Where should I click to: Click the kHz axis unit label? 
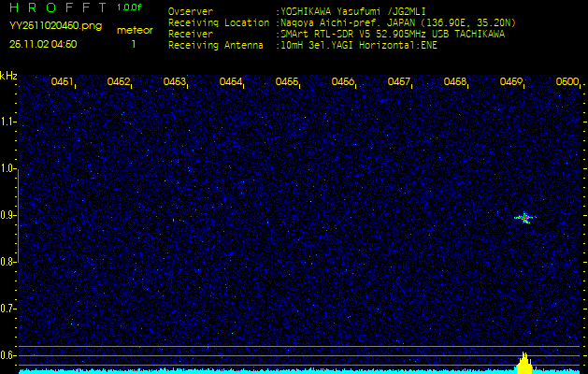click(8, 76)
